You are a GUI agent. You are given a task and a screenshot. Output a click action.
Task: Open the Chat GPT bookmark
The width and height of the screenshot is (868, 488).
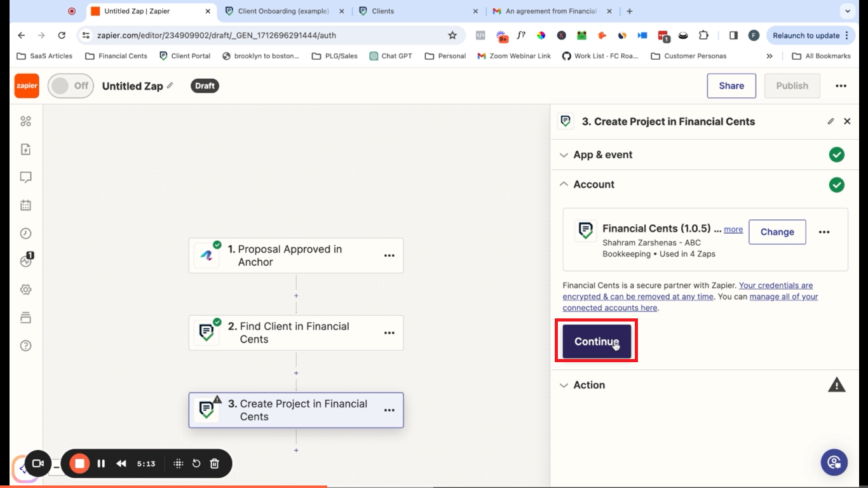click(391, 56)
